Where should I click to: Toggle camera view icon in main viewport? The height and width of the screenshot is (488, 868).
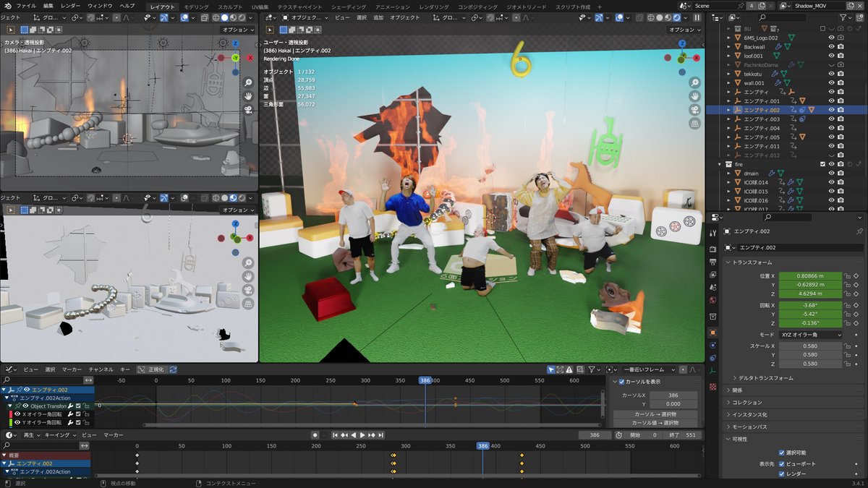click(695, 110)
